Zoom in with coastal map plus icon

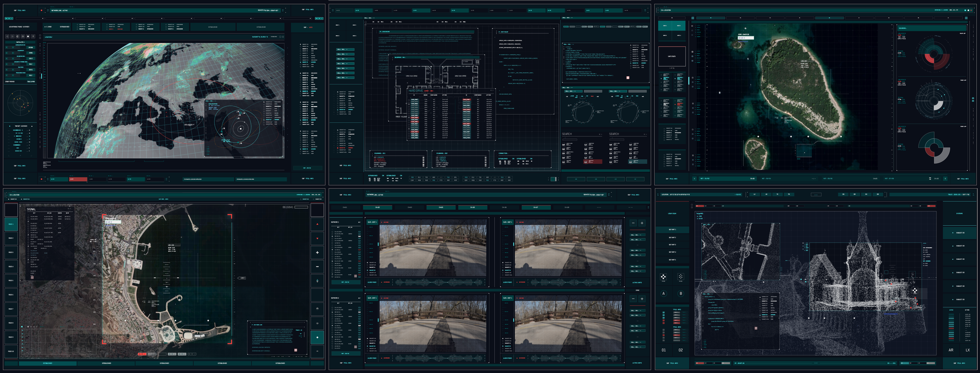pyautogui.click(x=317, y=252)
